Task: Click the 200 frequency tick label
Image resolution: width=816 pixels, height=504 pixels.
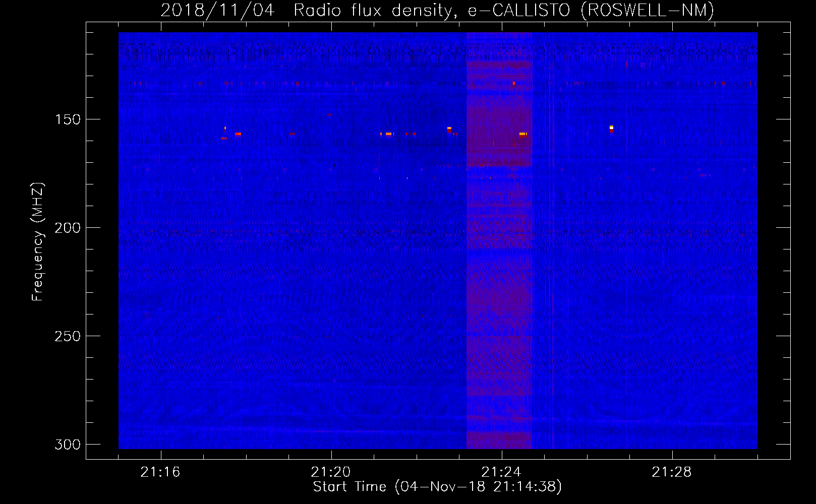Action: point(68,228)
